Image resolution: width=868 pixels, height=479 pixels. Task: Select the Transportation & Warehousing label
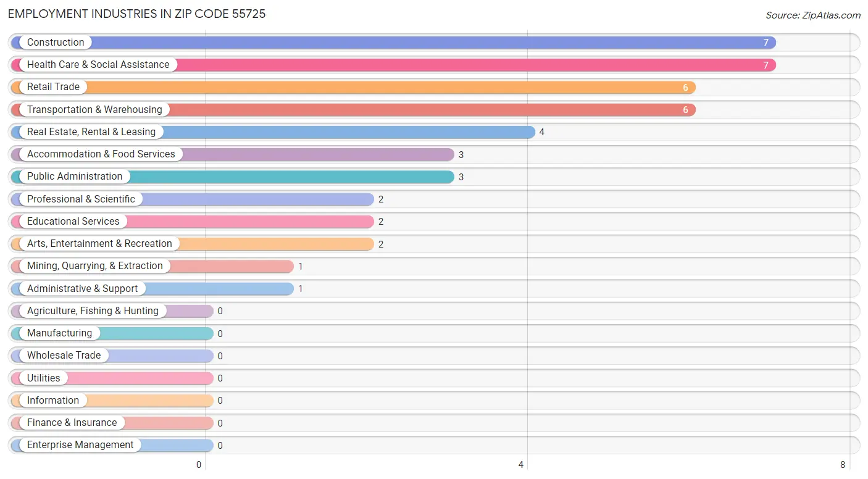click(94, 110)
